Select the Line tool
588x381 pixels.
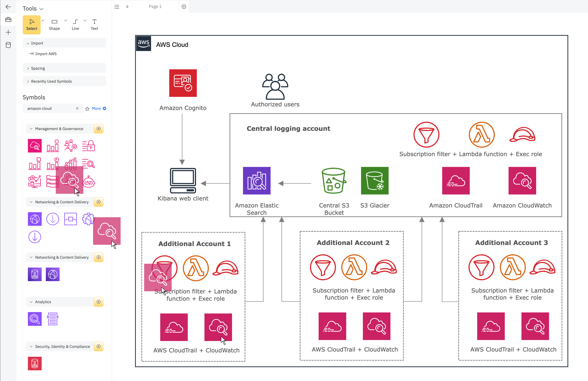(75, 24)
